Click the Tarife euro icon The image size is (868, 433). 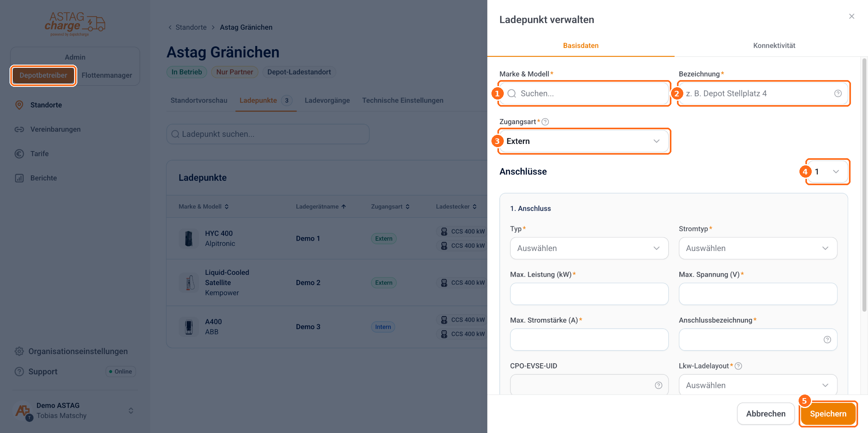(x=19, y=154)
